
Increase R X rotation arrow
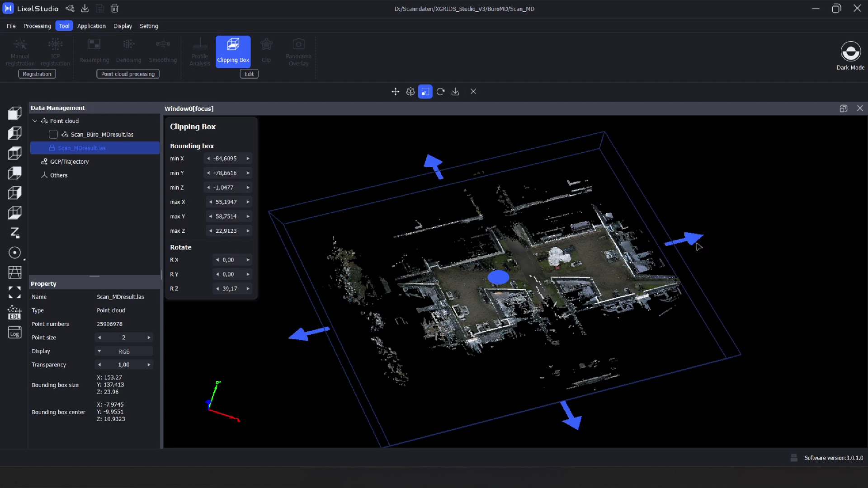coord(248,260)
